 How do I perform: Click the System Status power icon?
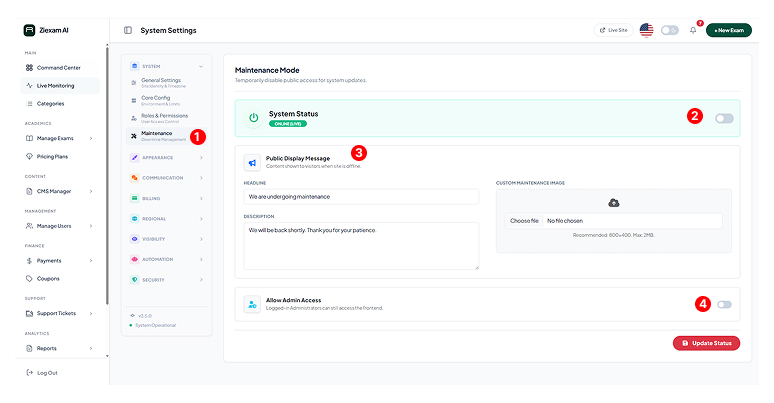pos(254,117)
